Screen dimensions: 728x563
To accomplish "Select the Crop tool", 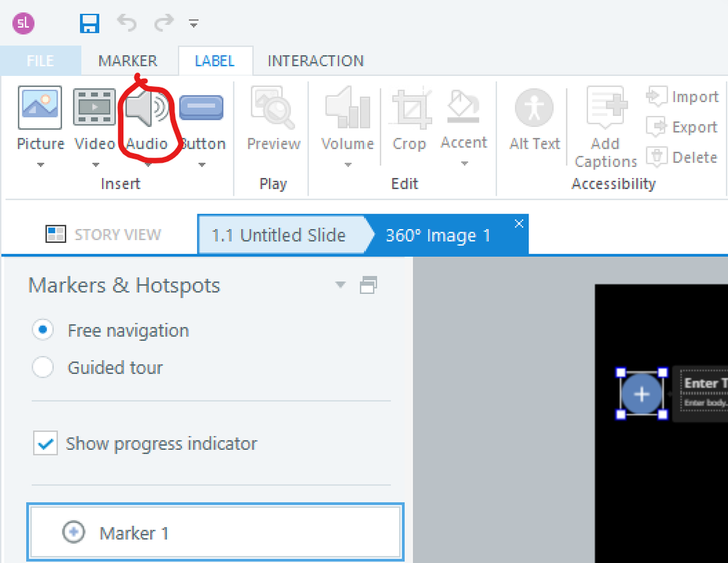I will (409, 120).
